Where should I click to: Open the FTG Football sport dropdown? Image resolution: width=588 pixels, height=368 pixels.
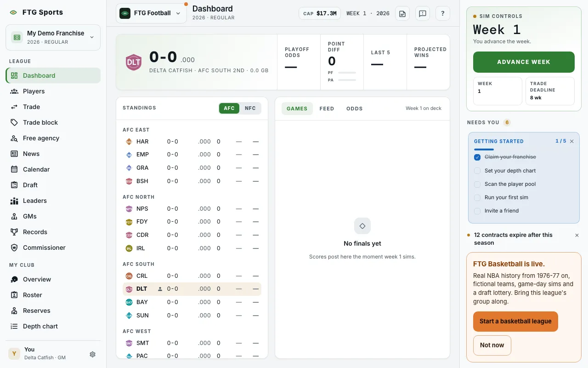point(151,13)
